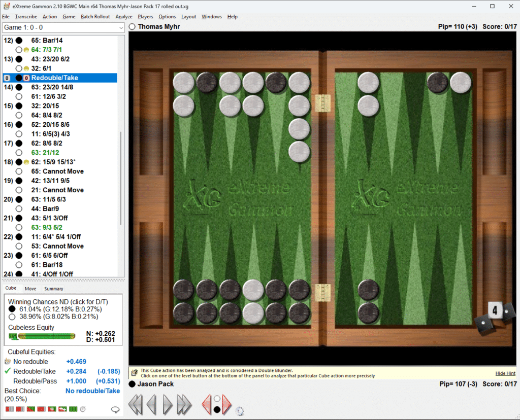
Task: Switch to the Summary tab
Action: (x=54, y=289)
